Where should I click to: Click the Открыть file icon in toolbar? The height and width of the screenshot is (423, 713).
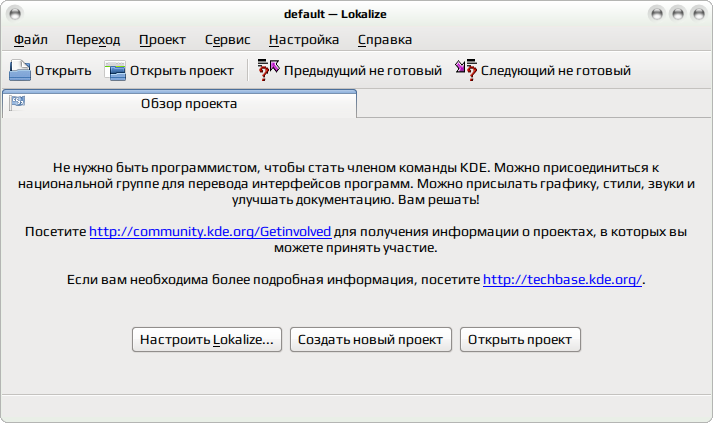coord(20,70)
